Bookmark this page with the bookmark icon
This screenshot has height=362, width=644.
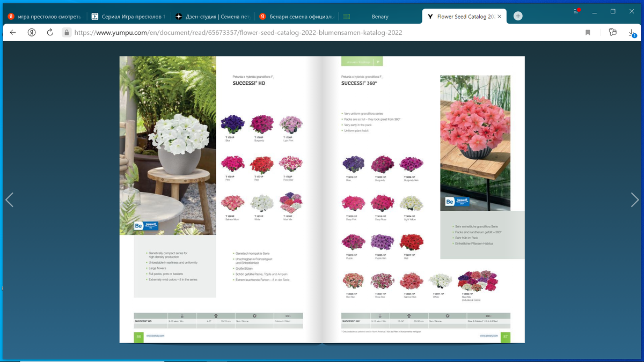tap(588, 32)
